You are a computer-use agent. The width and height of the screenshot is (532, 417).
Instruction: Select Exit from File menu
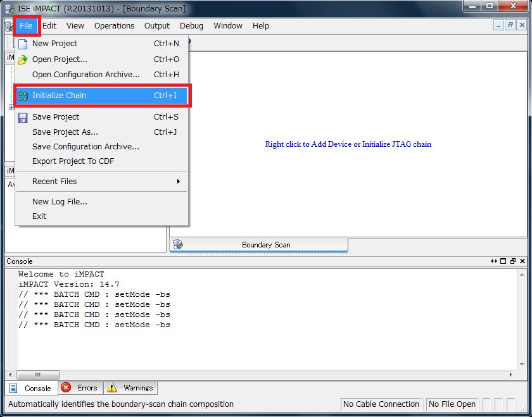pos(102,216)
